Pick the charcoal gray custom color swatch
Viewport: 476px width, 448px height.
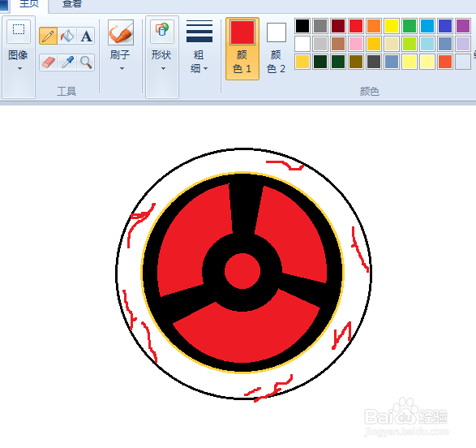(x=374, y=62)
